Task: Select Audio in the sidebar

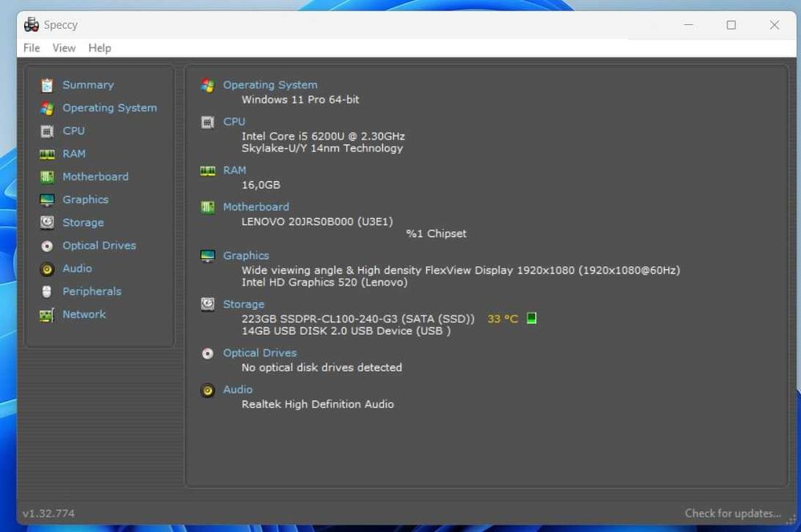Action: coord(77,269)
